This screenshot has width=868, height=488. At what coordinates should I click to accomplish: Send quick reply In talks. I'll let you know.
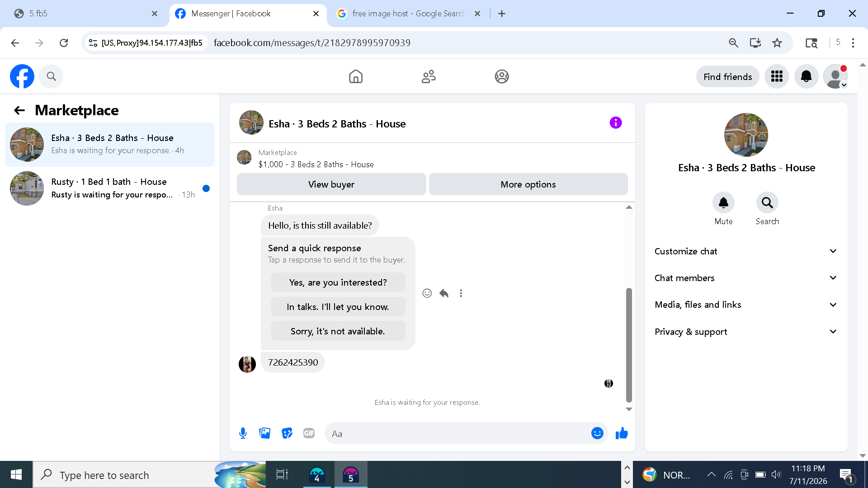coord(338,307)
